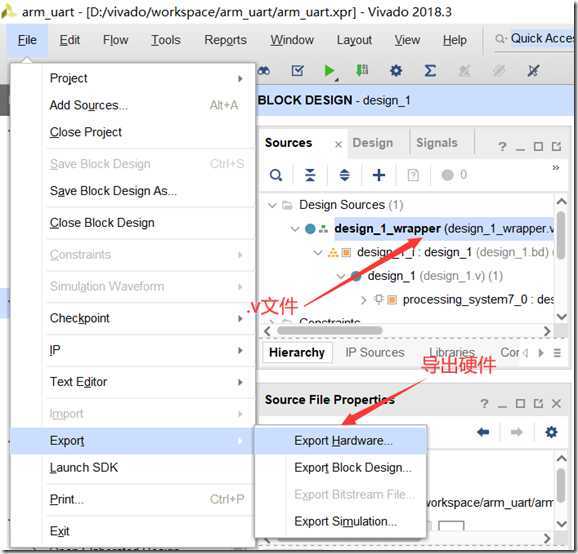Click Sources vertical scrollbar down arrow

(x=561, y=317)
